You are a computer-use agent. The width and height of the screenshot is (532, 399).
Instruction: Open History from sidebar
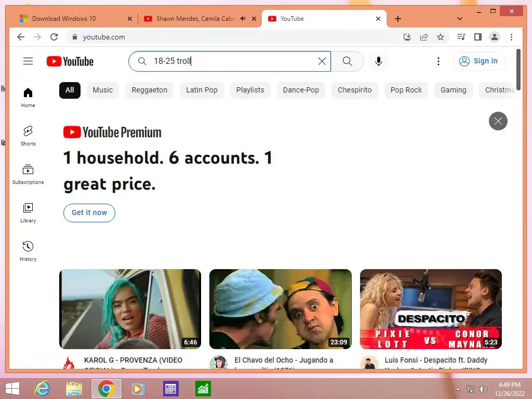point(28,251)
